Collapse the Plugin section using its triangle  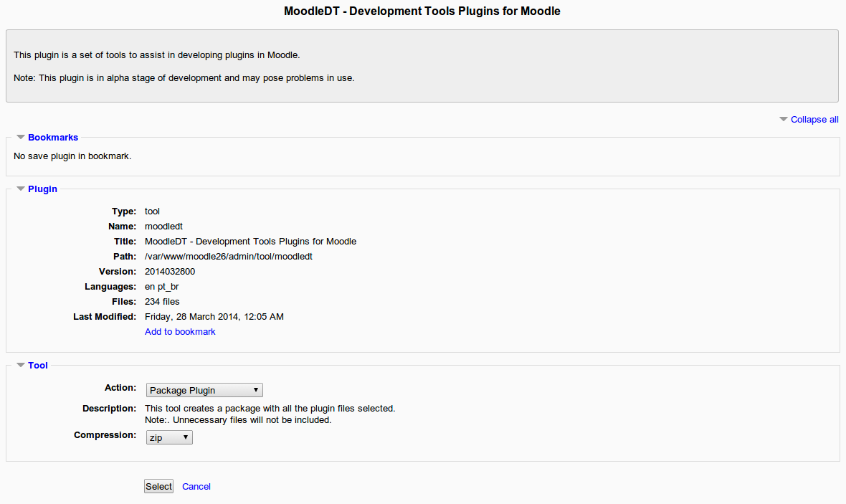(21, 189)
